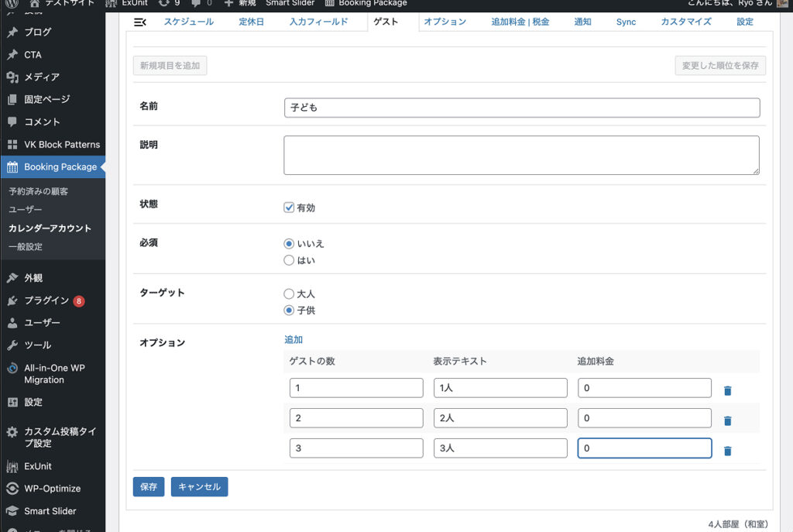The image size is (793, 532).
Task: Open WP-Optimize from the sidebar
Action: [52, 489]
